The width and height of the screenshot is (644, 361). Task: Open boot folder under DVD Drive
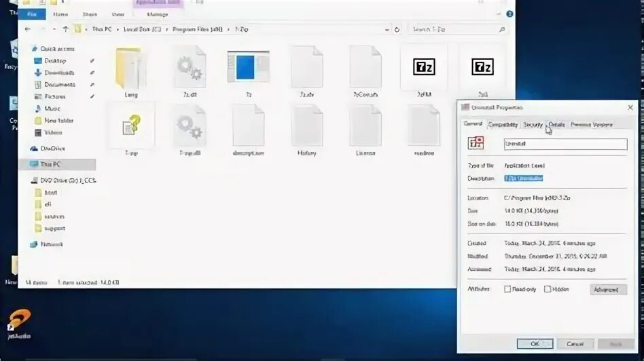point(50,193)
